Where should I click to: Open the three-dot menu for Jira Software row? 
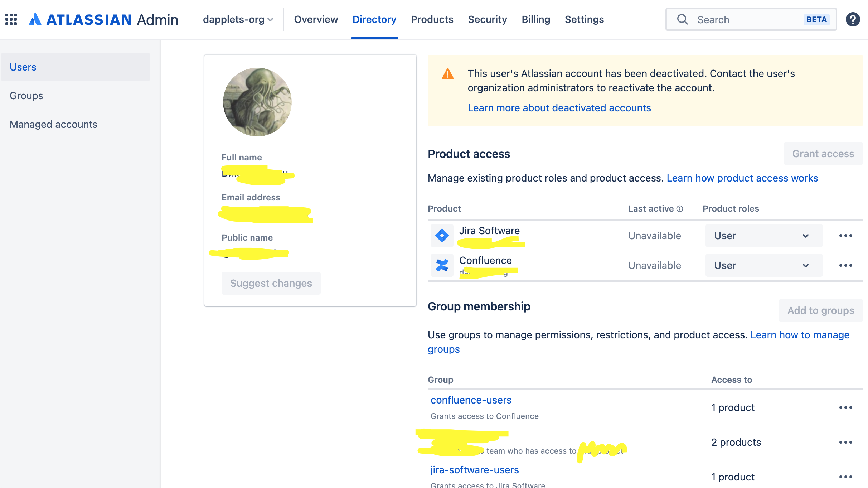(846, 235)
